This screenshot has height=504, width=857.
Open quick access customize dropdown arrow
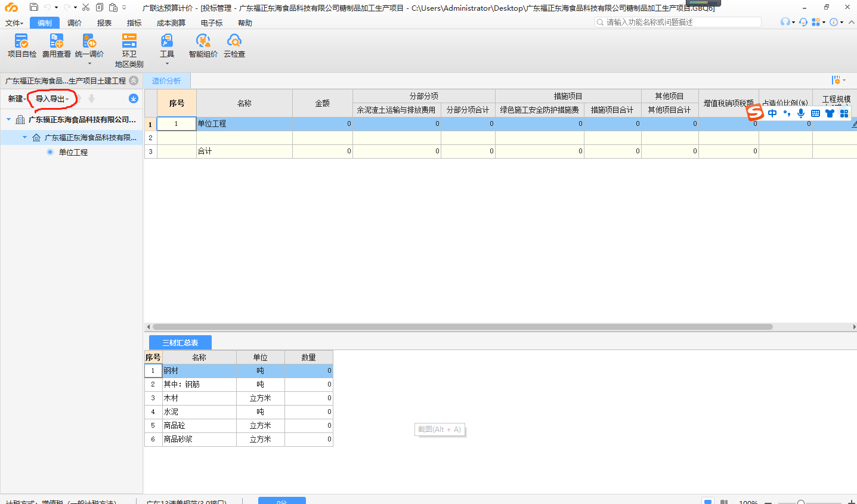[x=124, y=7]
